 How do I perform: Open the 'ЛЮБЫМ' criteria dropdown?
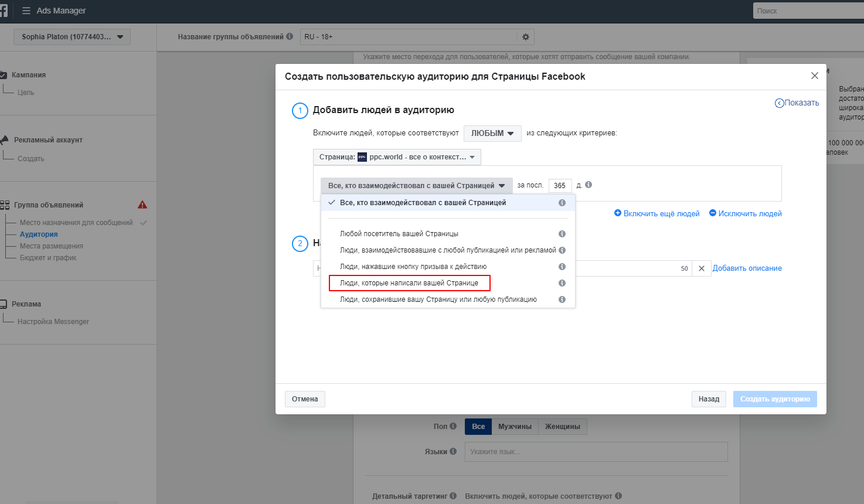coord(492,134)
